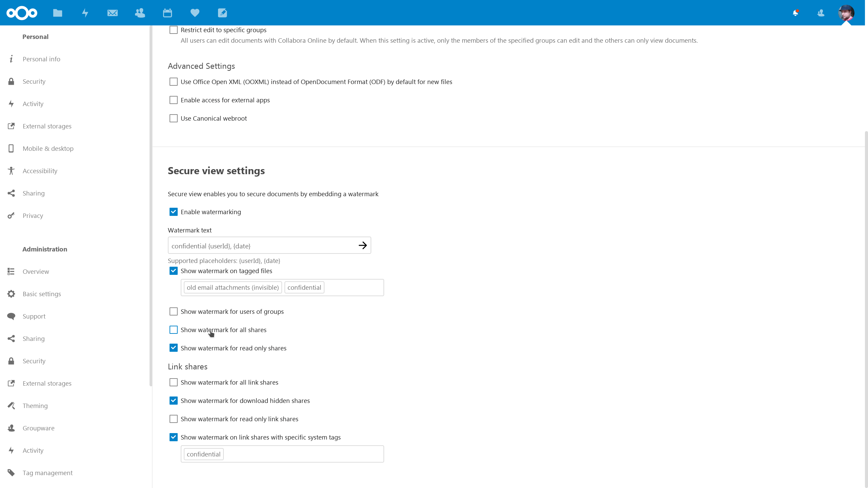Submit watermark text with arrow button

[362, 245]
